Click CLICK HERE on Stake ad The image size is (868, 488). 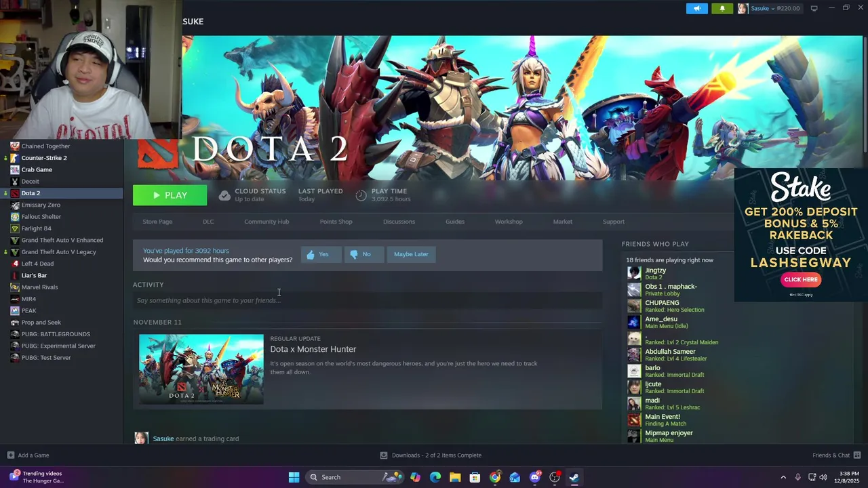pos(801,279)
